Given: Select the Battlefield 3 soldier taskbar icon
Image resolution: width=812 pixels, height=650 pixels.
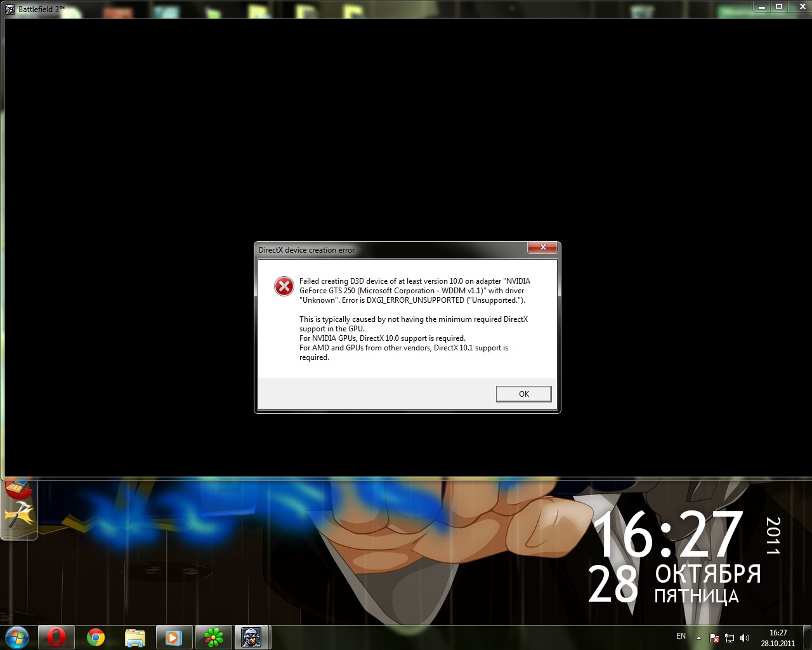Looking at the screenshot, I should coord(252,637).
